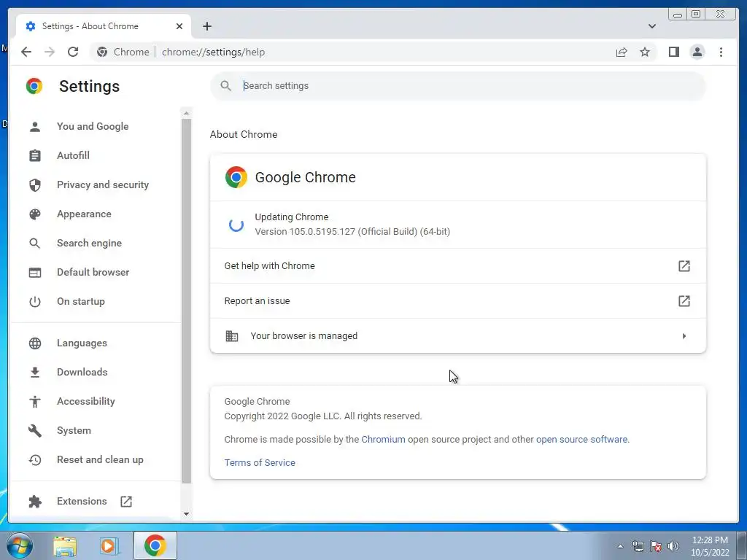The height and width of the screenshot is (560, 747).
Task: Focus the Search settings field
Action: (x=458, y=86)
